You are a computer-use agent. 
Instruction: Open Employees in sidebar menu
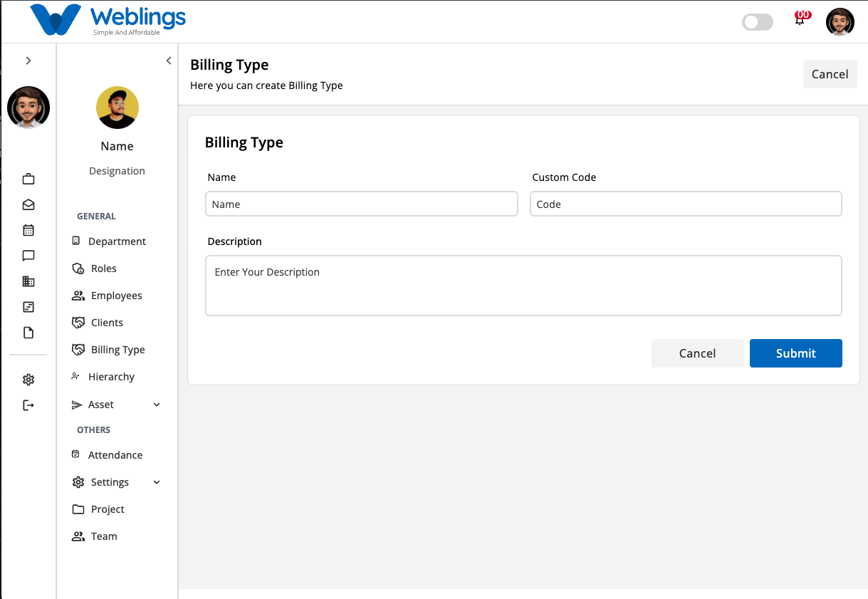pyautogui.click(x=117, y=296)
